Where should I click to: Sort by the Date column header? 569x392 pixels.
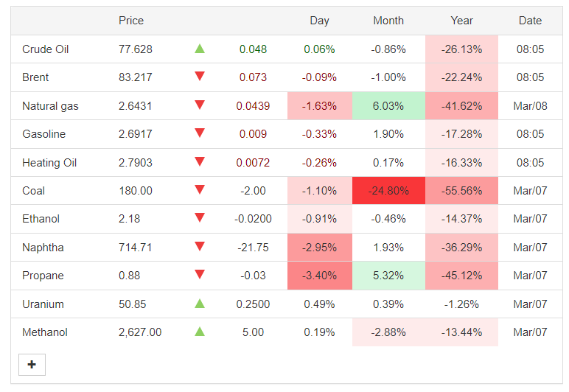(530, 21)
